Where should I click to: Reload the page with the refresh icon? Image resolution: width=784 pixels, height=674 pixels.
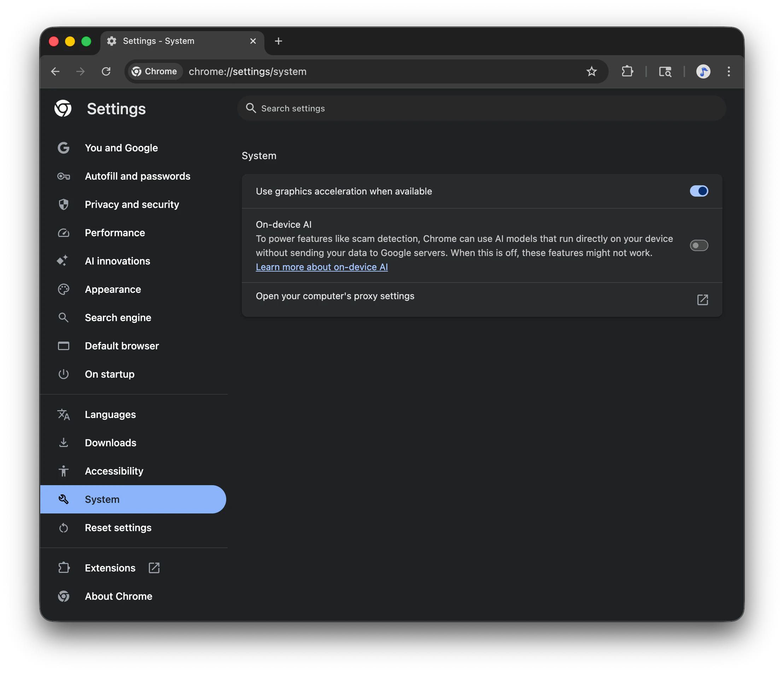point(106,71)
